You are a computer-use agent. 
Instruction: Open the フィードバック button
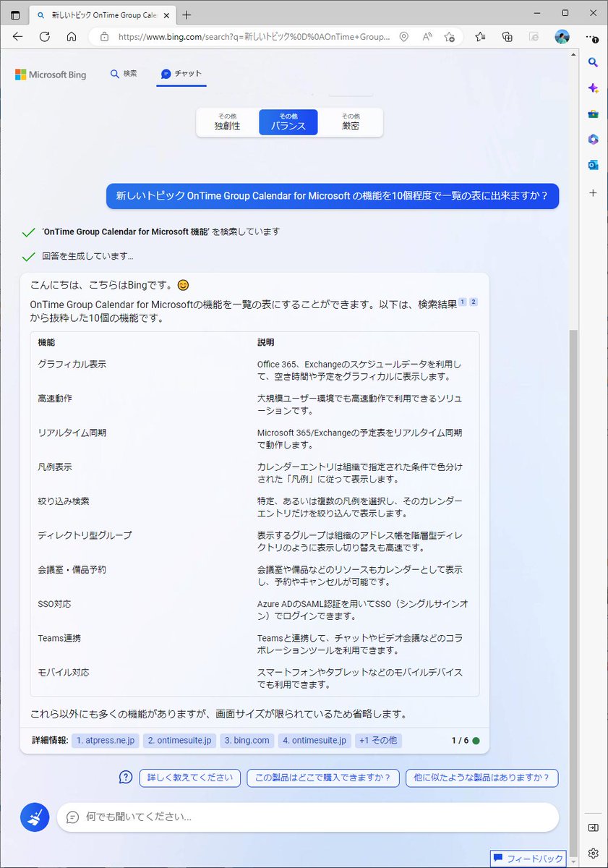pos(528,859)
